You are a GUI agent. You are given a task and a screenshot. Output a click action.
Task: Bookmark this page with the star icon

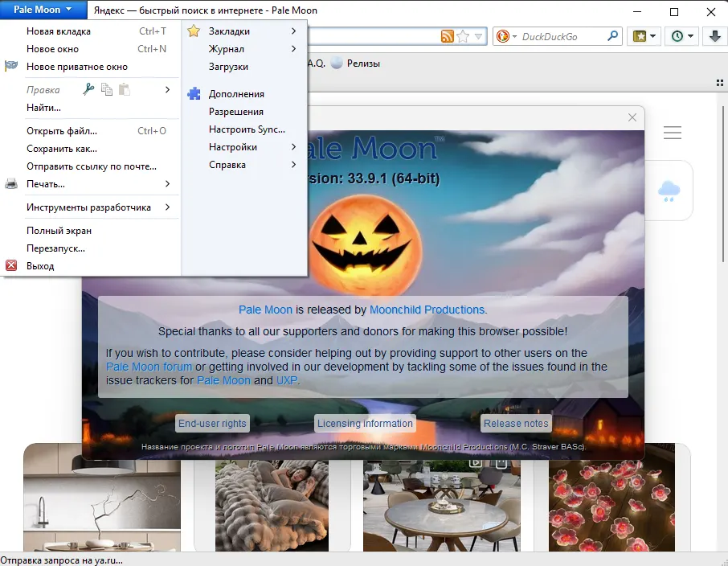(x=463, y=37)
